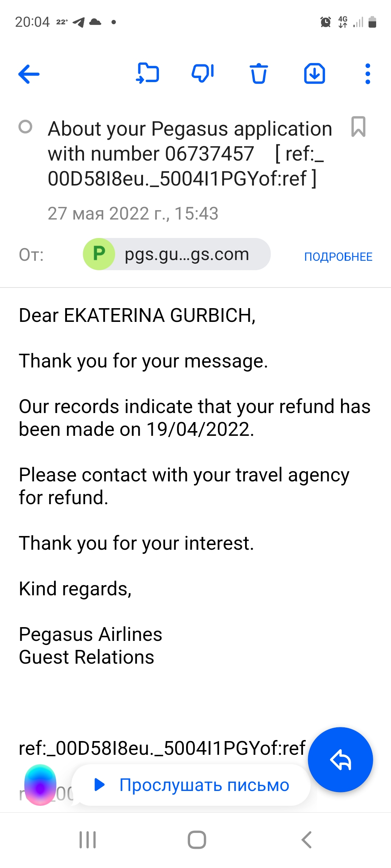
Task: Open the three-dot overflow menu
Action: point(368,74)
